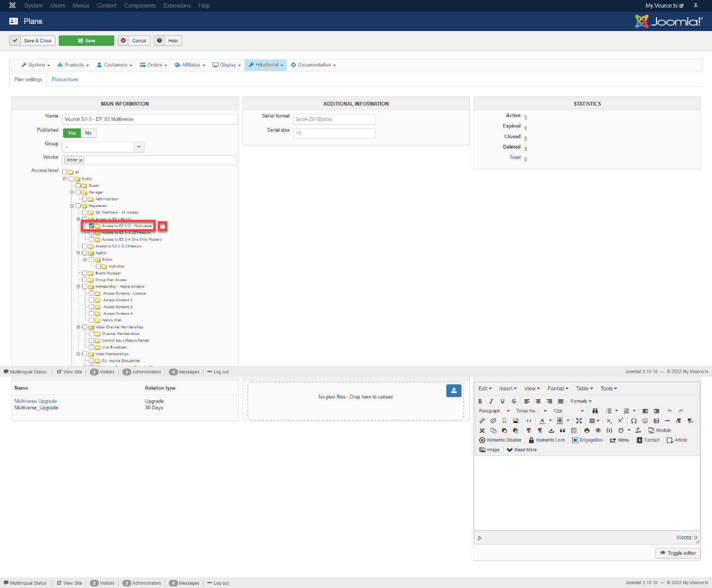Collapse the Author tree node
The width and height of the screenshot is (712, 588).
click(78, 253)
